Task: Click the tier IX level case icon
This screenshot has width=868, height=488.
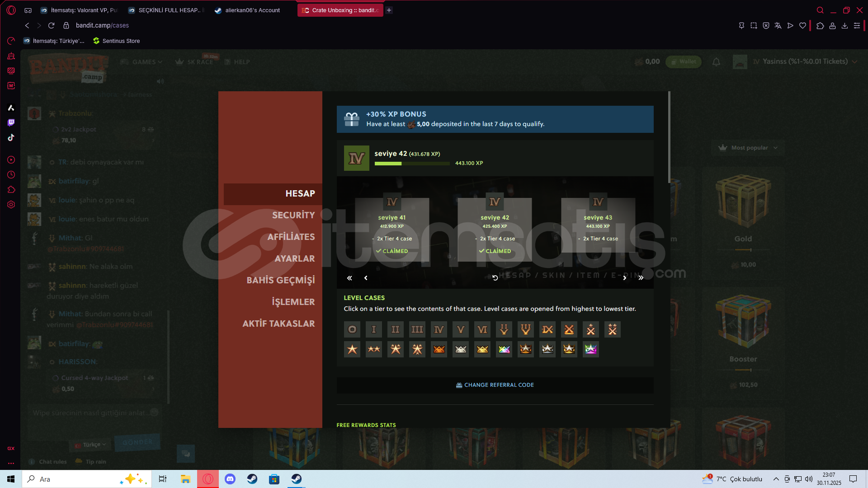Action: pyautogui.click(x=547, y=329)
